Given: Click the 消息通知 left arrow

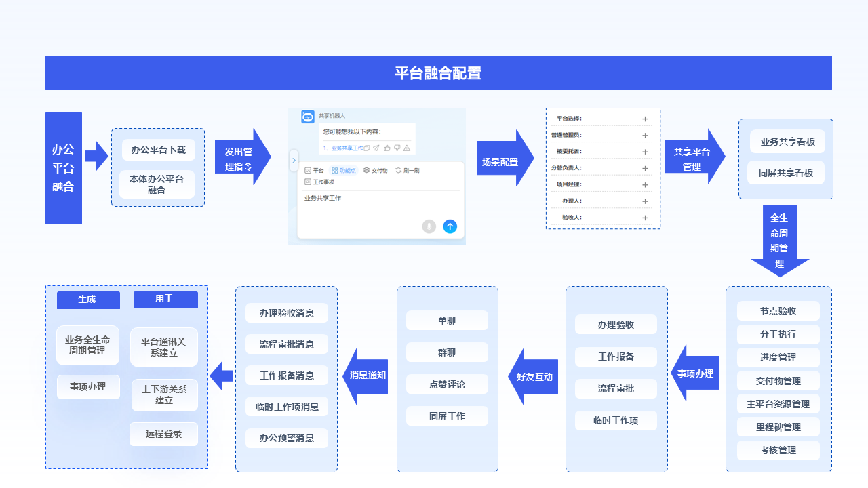Looking at the screenshot, I should click(x=366, y=377).
